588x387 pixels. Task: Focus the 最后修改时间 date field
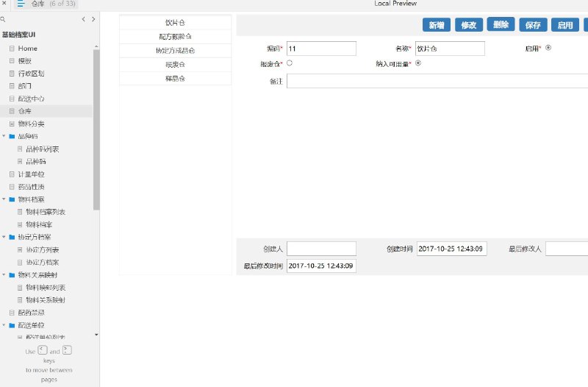click(x=321, y=266)
